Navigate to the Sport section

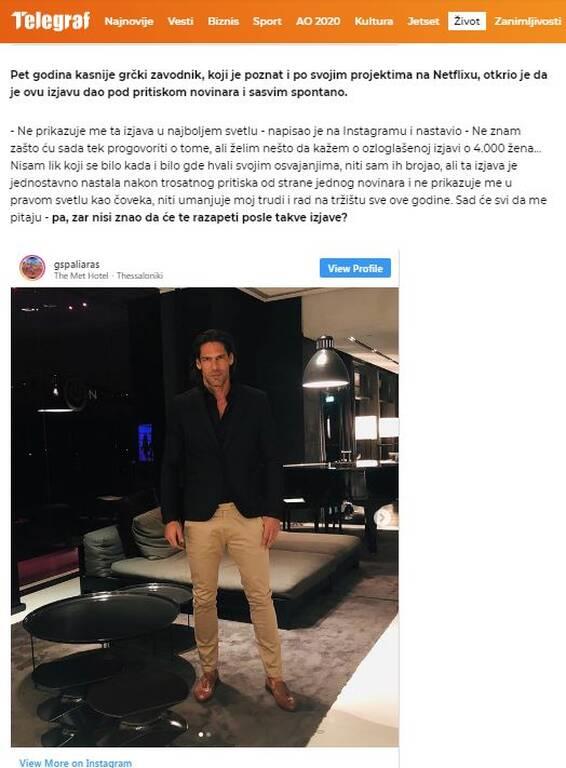pyautogui.click(x=267, y=22)
